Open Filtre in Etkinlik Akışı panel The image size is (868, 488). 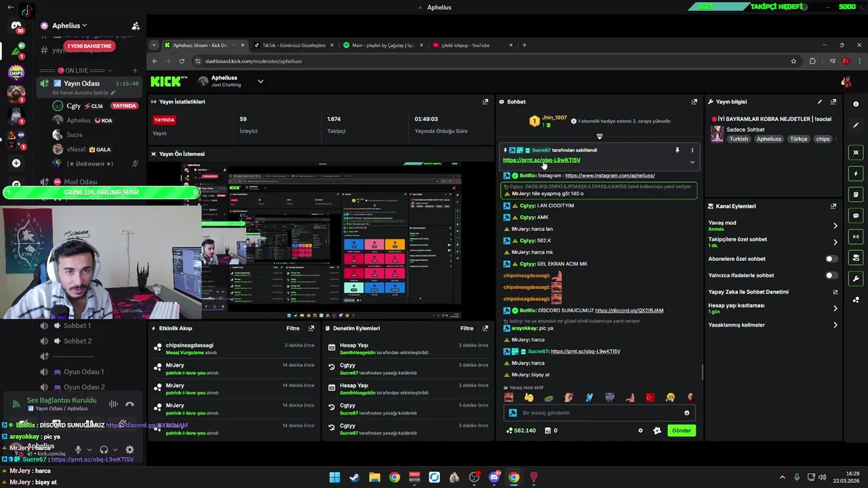pos(293,328)
